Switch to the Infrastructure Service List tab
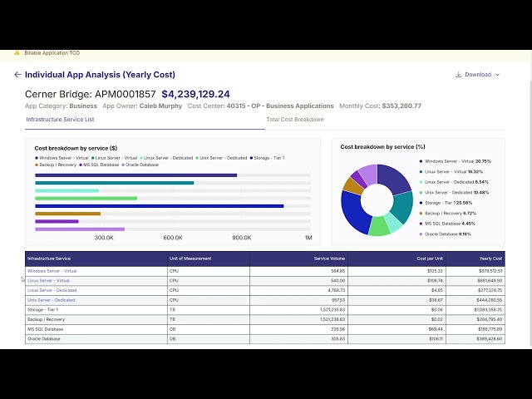Screen dimensions: 532x399 60,120
